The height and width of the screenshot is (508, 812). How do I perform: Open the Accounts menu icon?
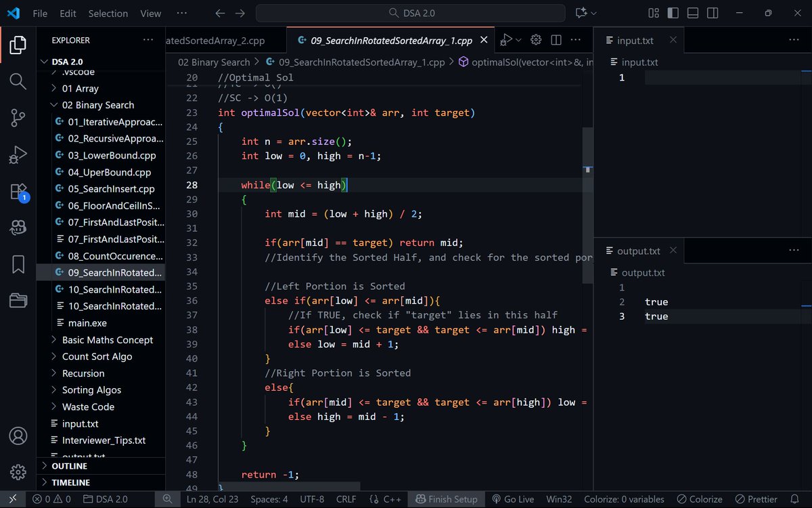point(18,436)
